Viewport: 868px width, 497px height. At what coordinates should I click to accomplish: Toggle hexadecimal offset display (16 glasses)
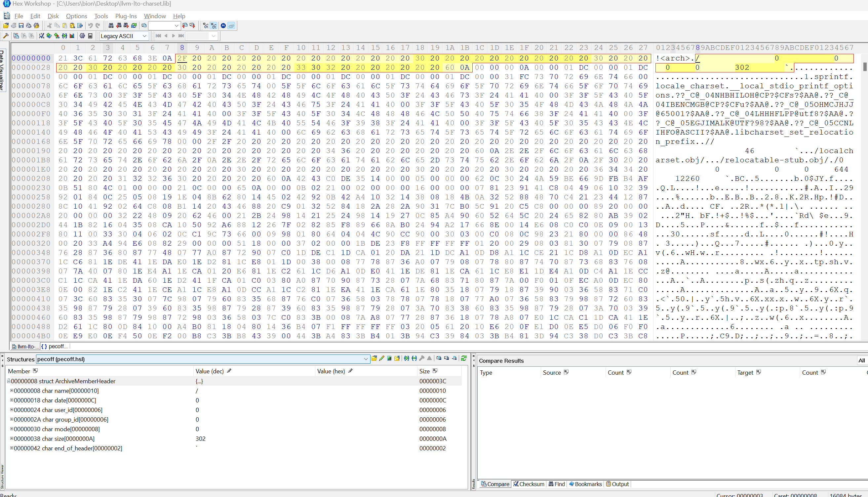214,25
